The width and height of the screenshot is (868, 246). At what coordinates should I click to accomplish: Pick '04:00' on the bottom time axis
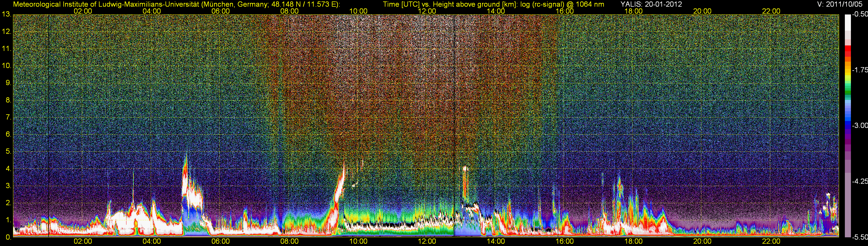point(152,241)
